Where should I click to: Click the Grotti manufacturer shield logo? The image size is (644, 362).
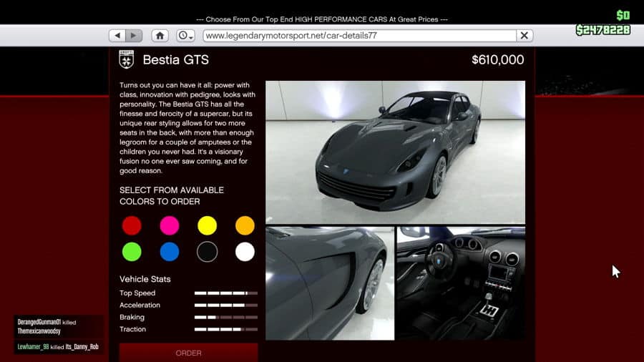coord(127,59)
